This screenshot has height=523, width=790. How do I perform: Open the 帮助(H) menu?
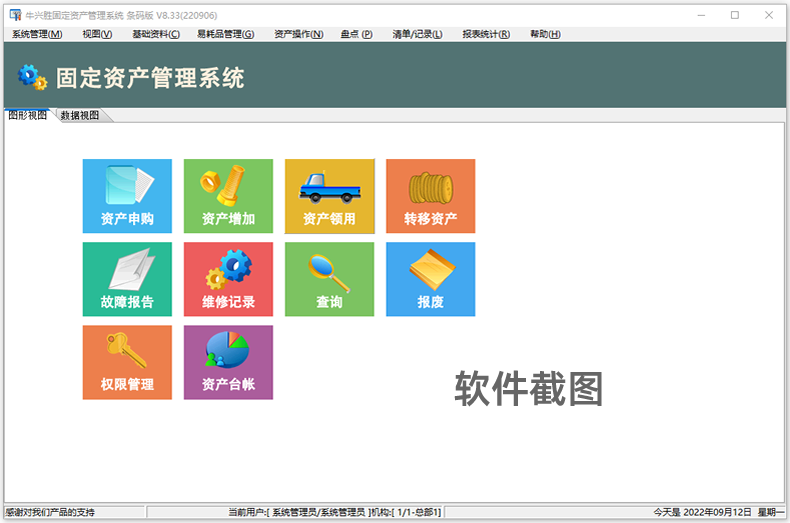545,34
